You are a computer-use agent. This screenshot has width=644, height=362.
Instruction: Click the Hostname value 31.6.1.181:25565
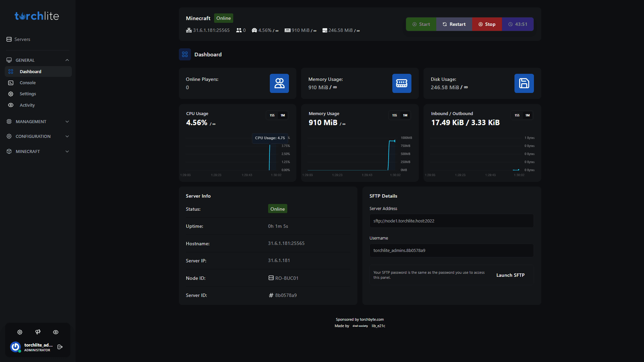(x=286, y=243)
